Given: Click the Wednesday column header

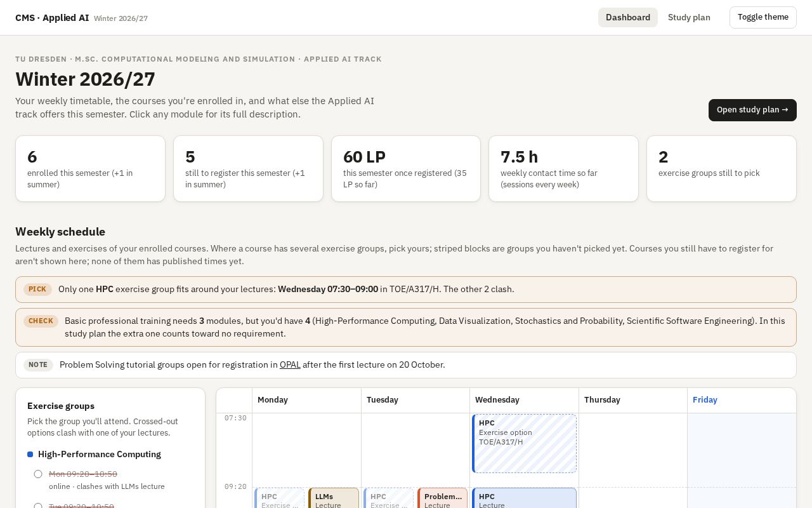Looking at the screenshot, I should [525, 400].
